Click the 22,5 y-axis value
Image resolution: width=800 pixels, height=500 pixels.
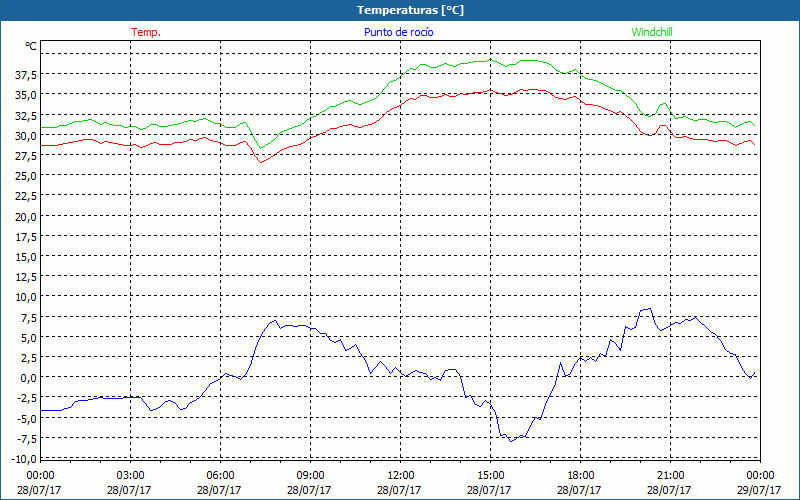pyautogui.click(x=26, y=196)
